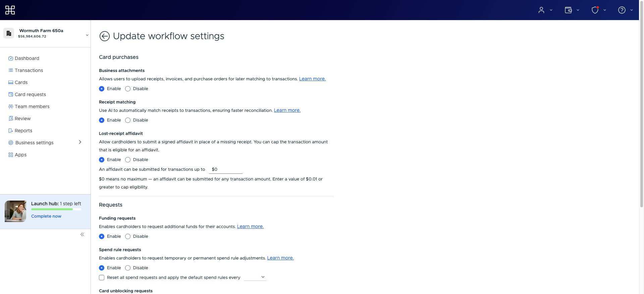Open the shield notifications icon
Image resolution: width=644 pixels, height=294 pixels.
click(x=595, y=10)
